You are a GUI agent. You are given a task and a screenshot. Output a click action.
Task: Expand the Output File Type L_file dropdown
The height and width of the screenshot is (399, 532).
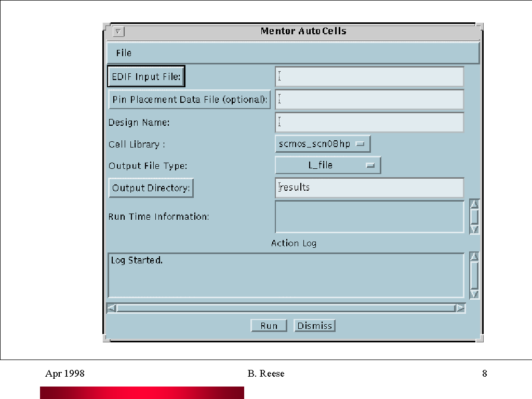click(327, 165)
